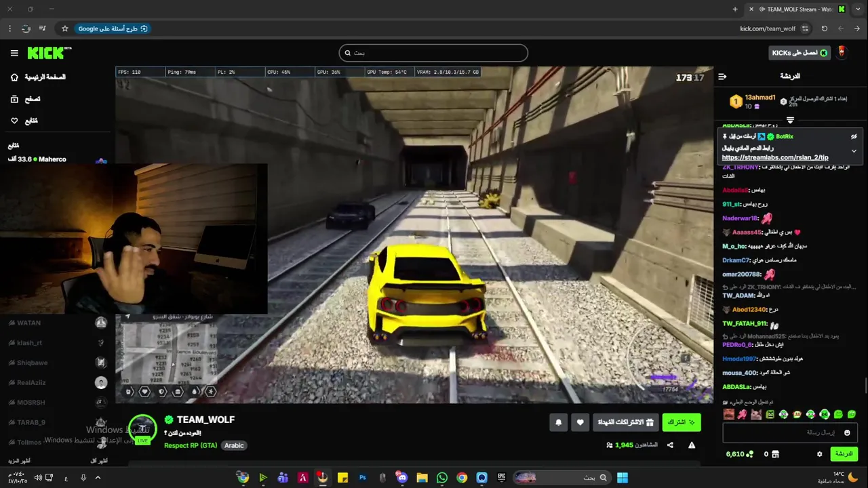This screenshot has width=868, height=488.
Task: Open Windows Start menu
Action: coord(622,478)
